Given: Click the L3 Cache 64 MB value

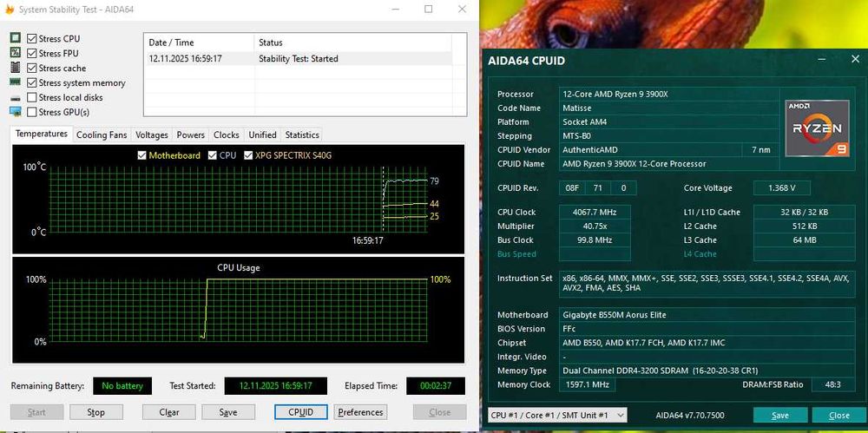Looking at the screenshot, I should pyautogui.click(x=805, y=239).
